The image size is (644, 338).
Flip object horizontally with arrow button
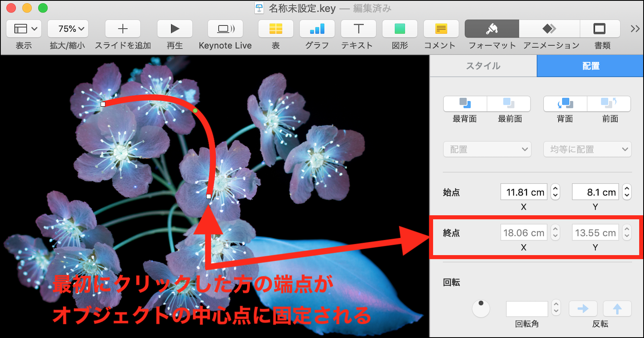583,309
